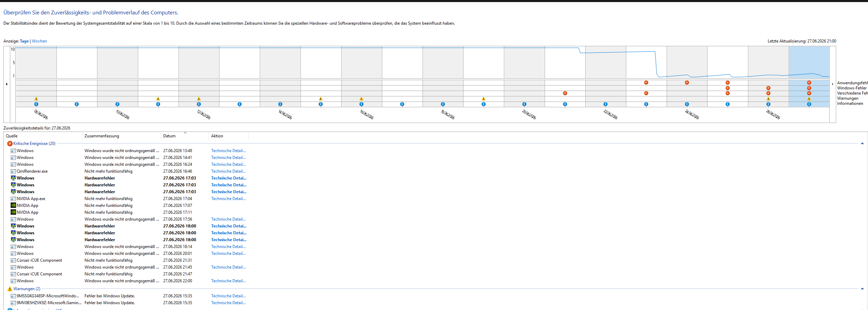This screenshot has height=310, width=868.
Task: Click the information icon for 18.06.2026 column
Action: tap(443, 104)
